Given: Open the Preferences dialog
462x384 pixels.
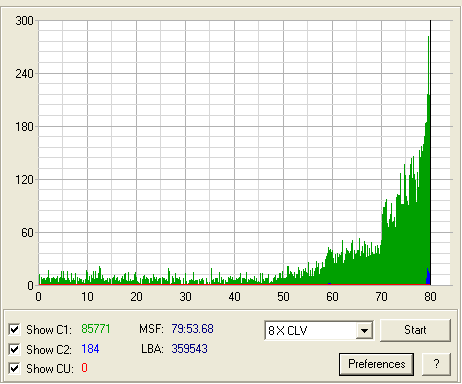Looking at the screenshot, I should [377, 364].
